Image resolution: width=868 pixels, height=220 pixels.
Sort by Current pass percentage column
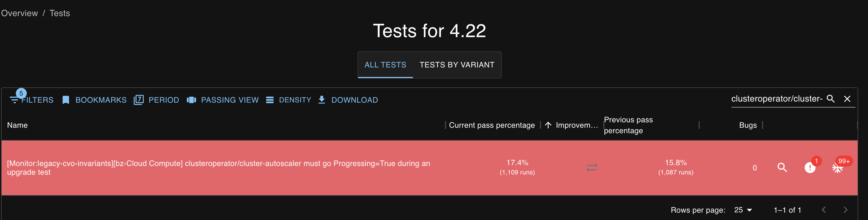(x=492, y=125)
